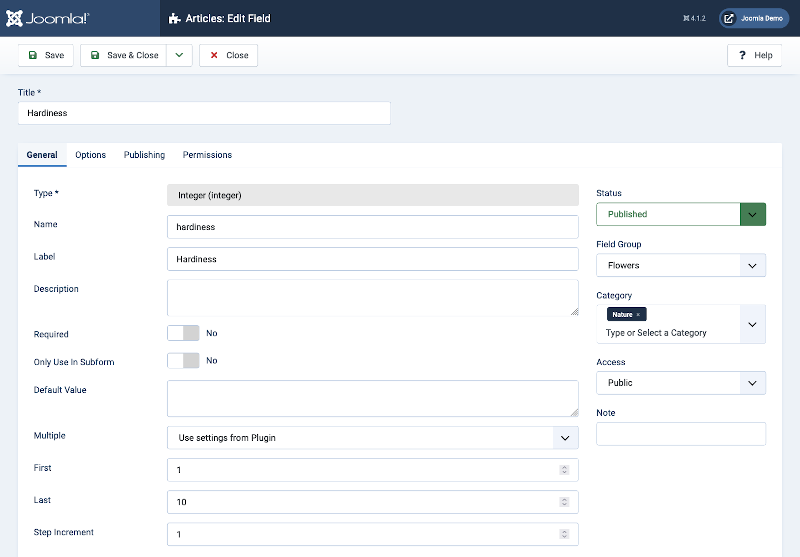This screenshot has height=557, width=800.
Task: Click the Name field containing hardiness
Action: 373,227
